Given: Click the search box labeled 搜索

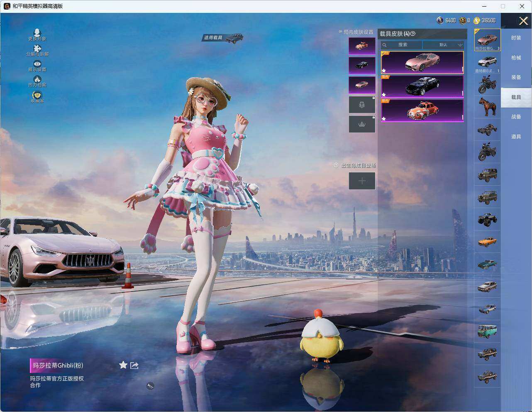Looking at the screenshot, I should (401, 45).
